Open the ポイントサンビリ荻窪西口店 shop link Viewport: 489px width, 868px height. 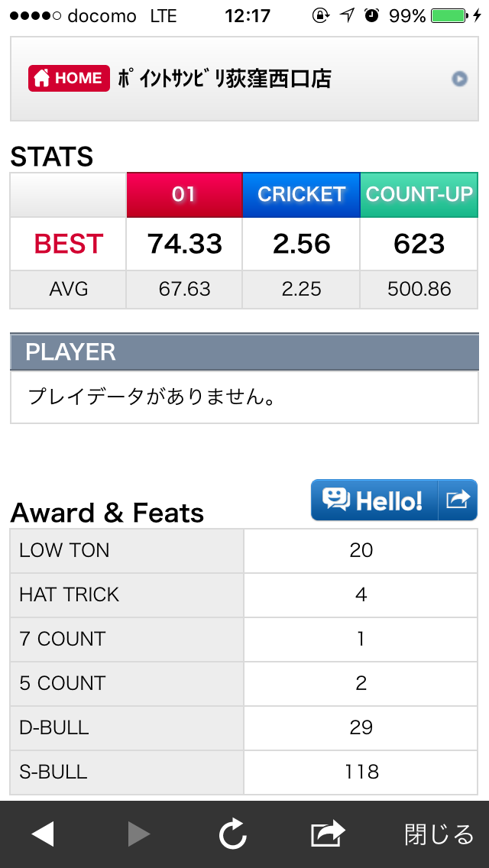click(x=225, y=79)
